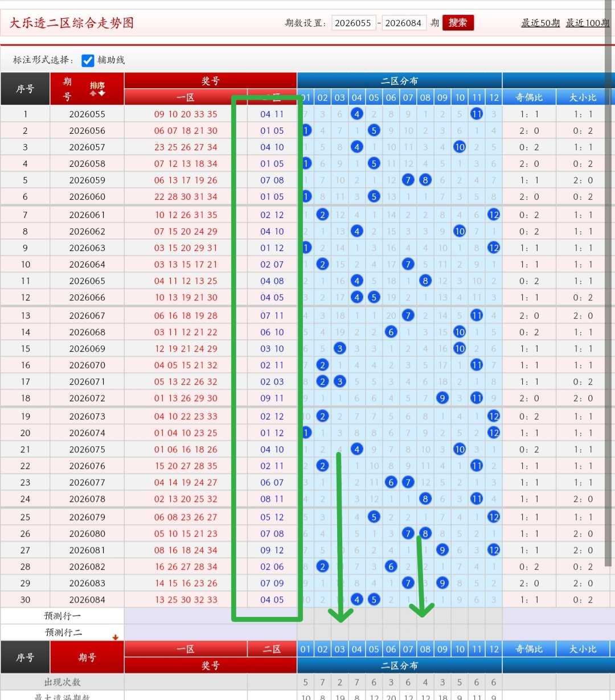Open the 最近100期 link

tap(588, 23)
